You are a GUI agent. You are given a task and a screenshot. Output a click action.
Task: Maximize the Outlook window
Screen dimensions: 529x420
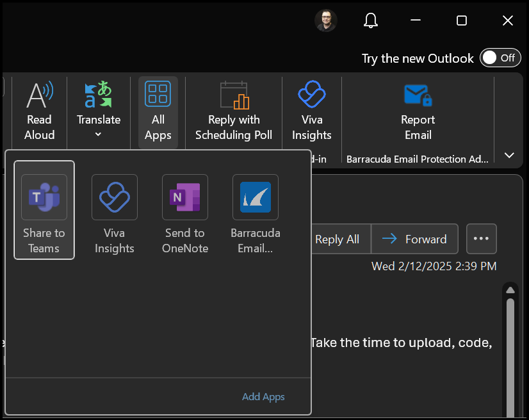[462, 20]
